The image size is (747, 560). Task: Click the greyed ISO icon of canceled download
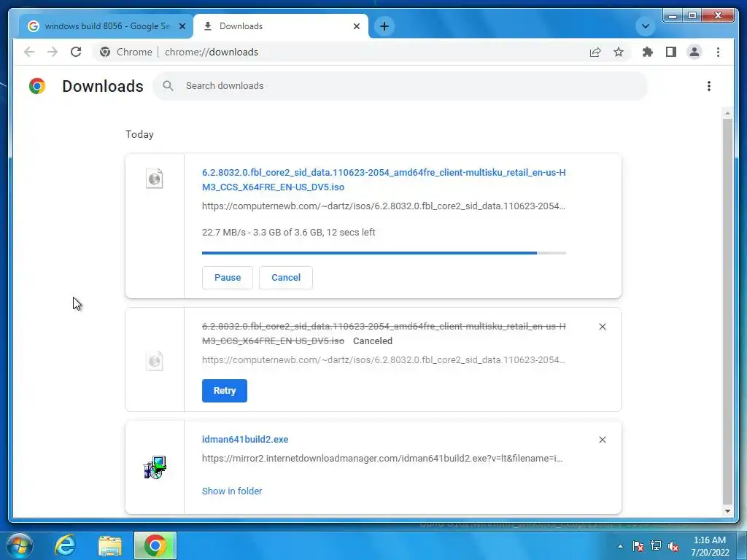click(x=155, y=360)
